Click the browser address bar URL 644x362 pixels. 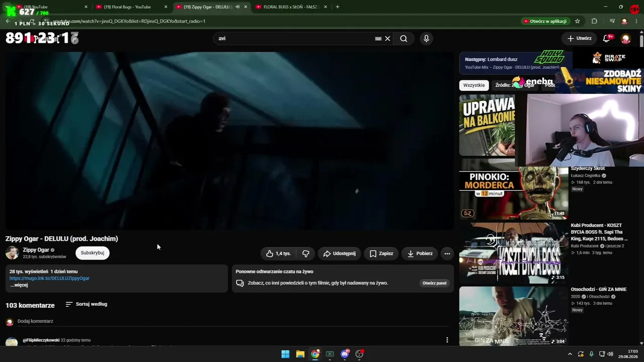tap(129, 21)
